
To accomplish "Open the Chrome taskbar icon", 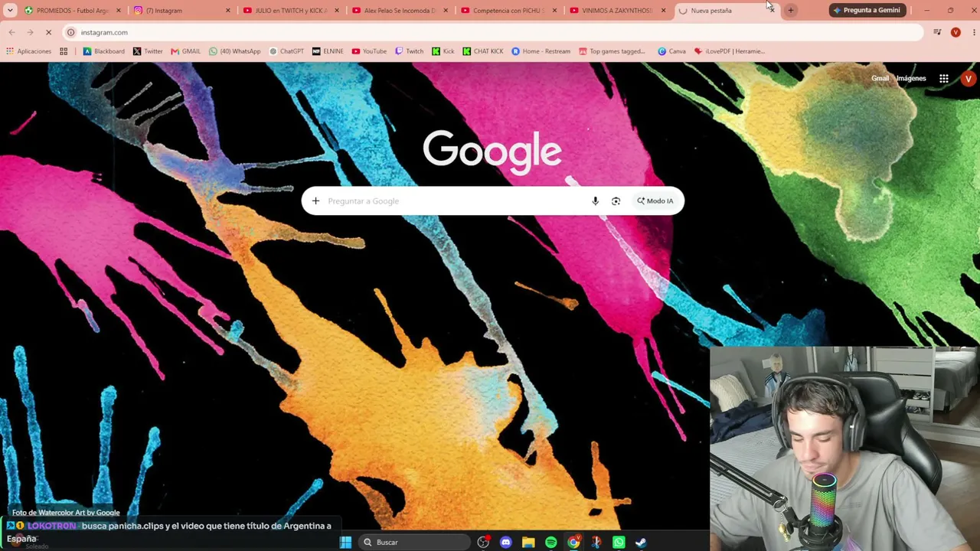I will tap(573, 543).
